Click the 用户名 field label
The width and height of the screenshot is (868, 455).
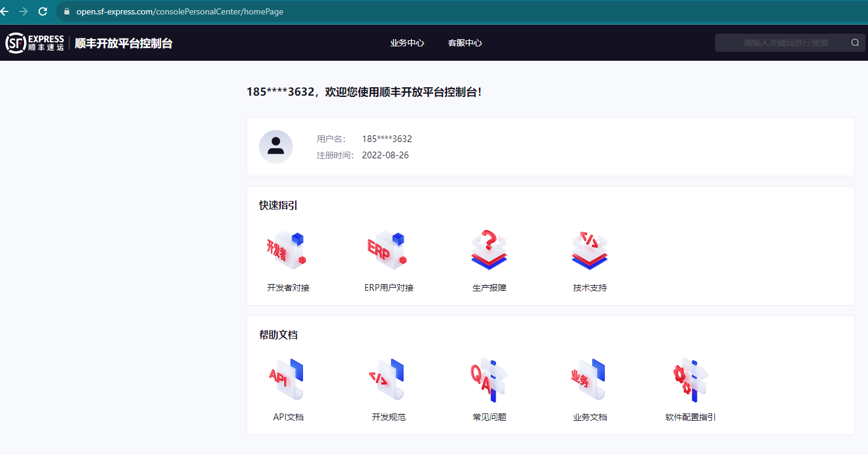[x=331, y=139]
